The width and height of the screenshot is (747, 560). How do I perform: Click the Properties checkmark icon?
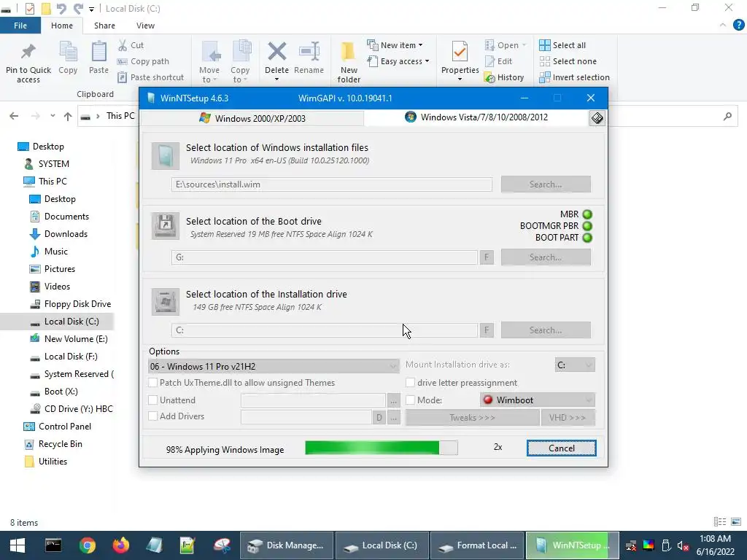[x=460, y=52]
